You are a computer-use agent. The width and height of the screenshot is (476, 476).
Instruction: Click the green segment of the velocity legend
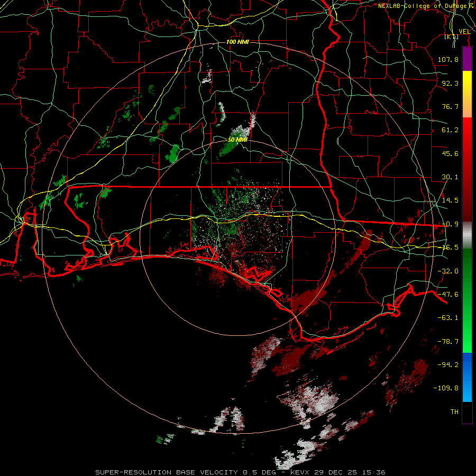[467, 301]
